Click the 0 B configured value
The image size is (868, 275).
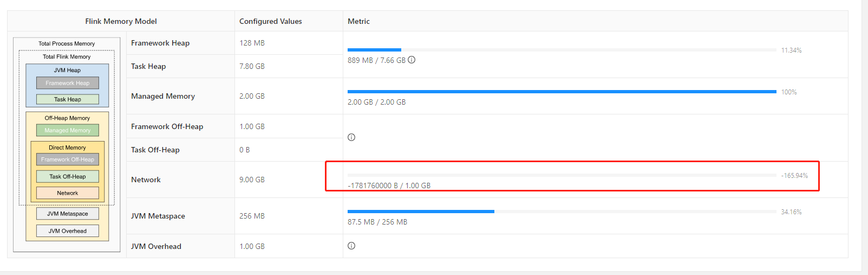coord(245,150)
